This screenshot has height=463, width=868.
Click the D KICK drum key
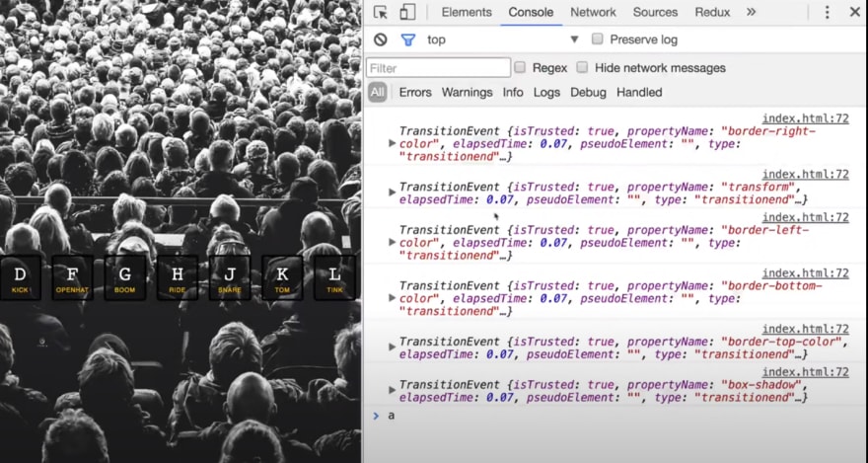click(x=20, y=278)
